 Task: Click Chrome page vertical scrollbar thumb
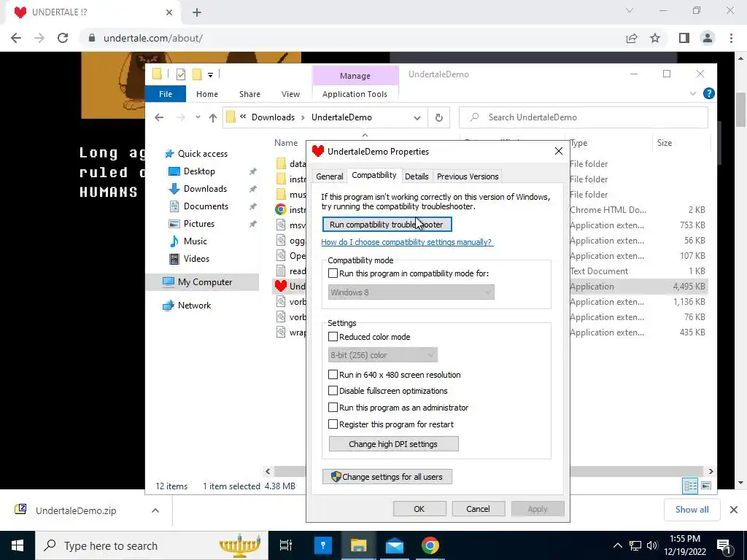[741, 109]
